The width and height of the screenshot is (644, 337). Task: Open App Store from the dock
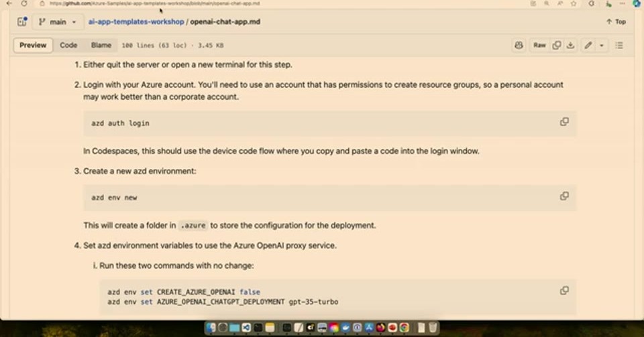coord(369,327)
